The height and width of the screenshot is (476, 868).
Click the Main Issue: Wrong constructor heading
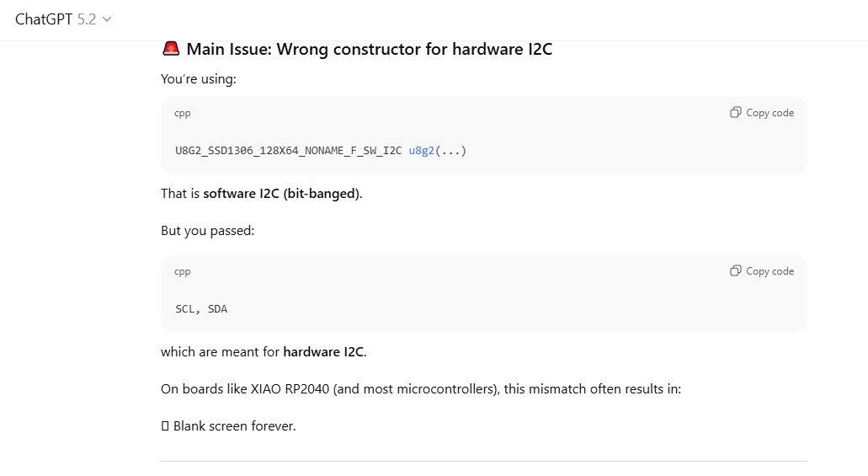coord(369,49)
